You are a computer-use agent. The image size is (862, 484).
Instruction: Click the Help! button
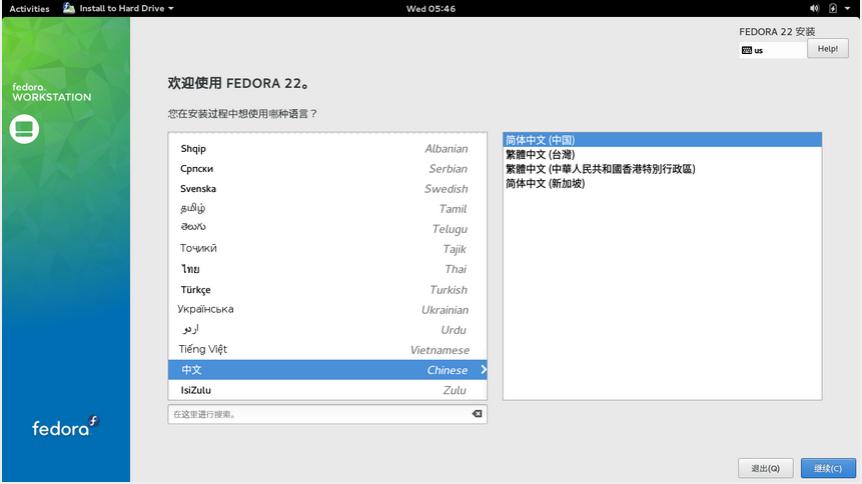(x=827, y=49)
